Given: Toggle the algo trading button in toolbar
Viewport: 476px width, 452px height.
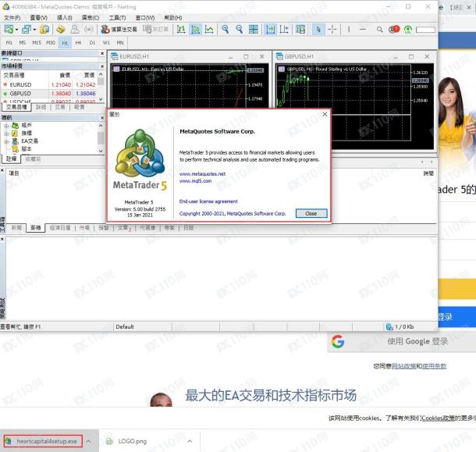Looking at the screenshot, I should pyautogui.click(x=119, y=30).
